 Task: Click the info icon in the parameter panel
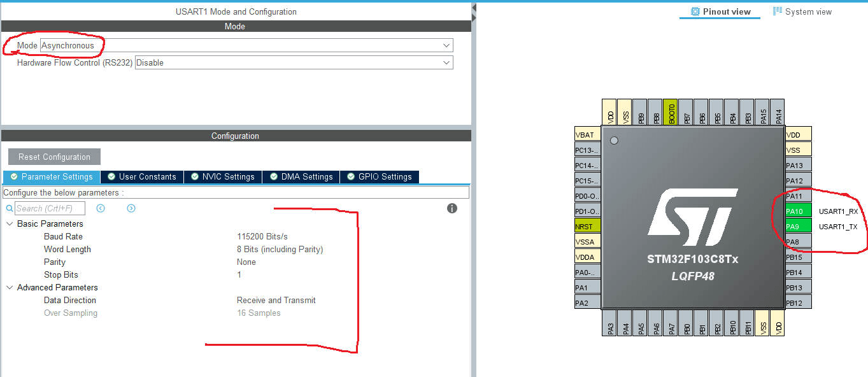452,208
